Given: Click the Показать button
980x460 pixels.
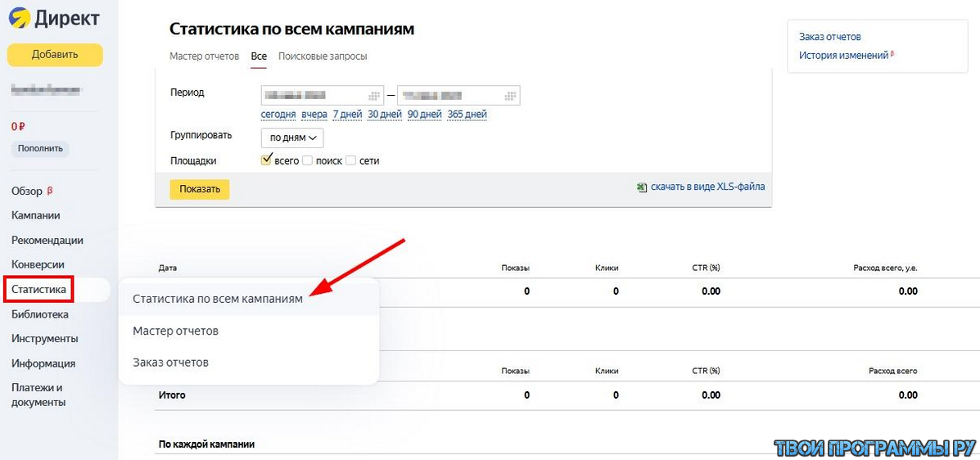Looking at the screenshot, I should pyautogui.click(x=200, y=189).
